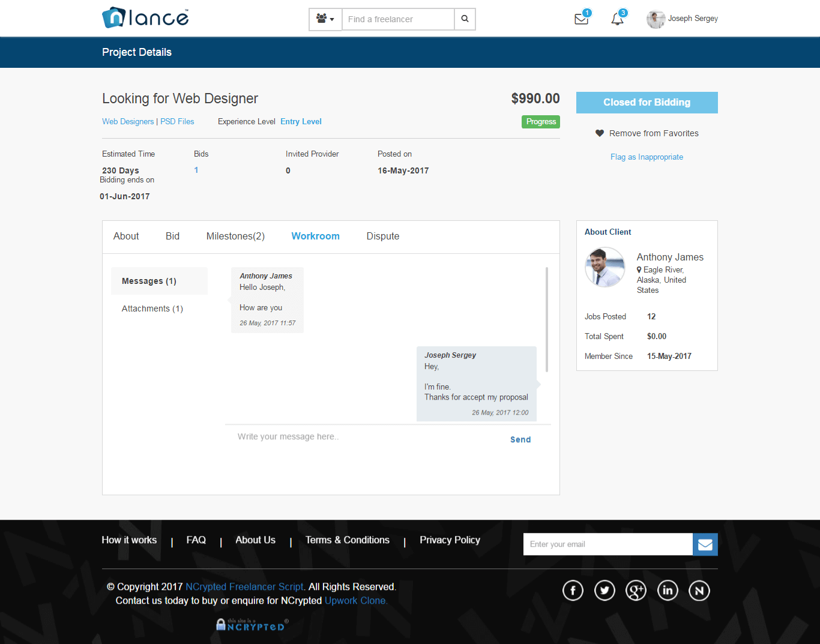Image resolution: width=820 pixels, height=644 pixels.
Task: Expand the user type search dropdown
Action: pos(325,19)
